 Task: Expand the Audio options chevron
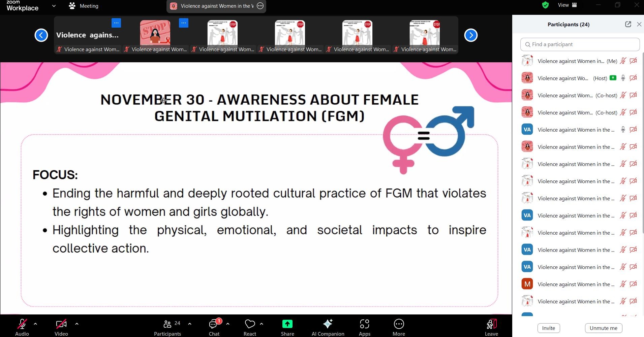click(x=35, y=324)
